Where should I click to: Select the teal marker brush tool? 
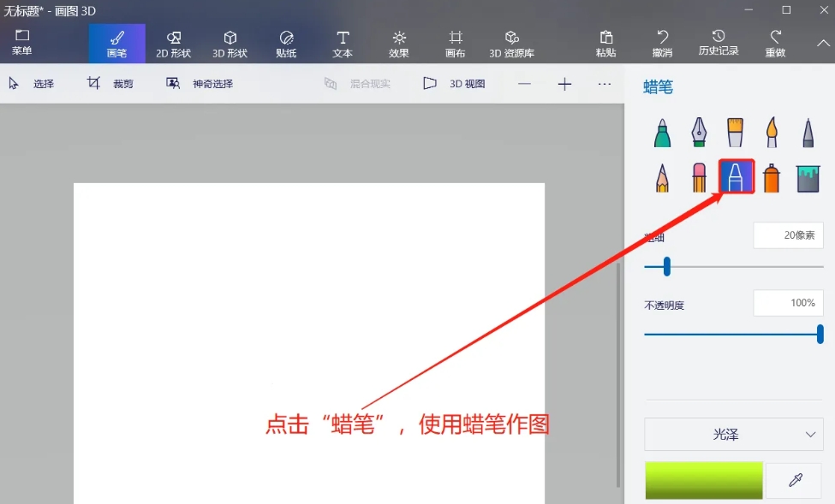tap(661, 133)
